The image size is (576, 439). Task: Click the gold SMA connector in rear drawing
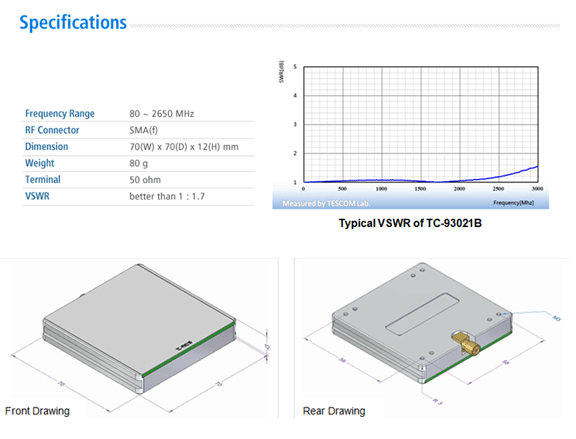(x=466, y=343)
